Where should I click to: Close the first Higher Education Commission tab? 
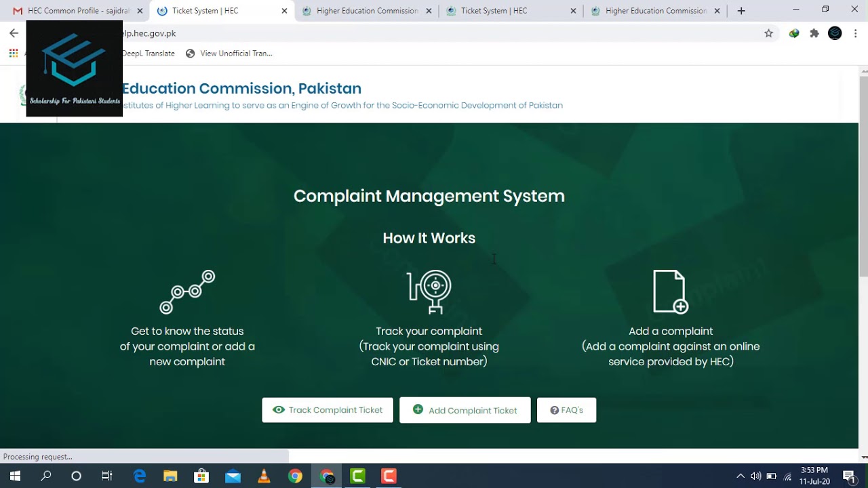click(x=429, y=11)
